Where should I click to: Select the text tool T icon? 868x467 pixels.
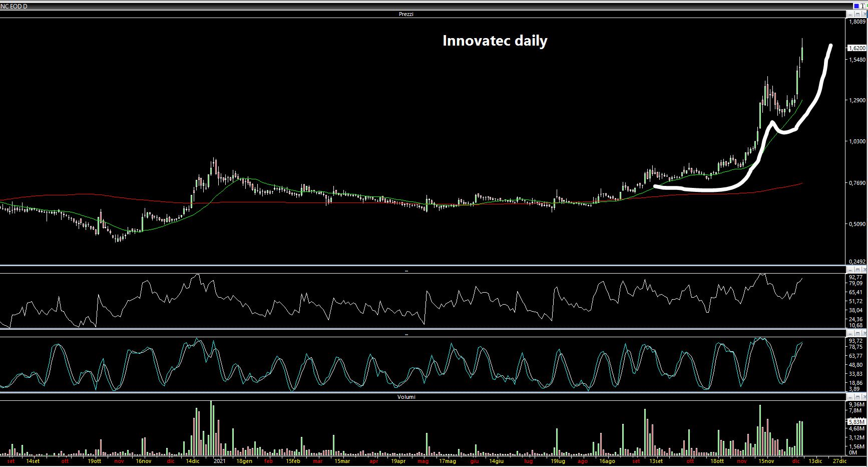(862, 6)
